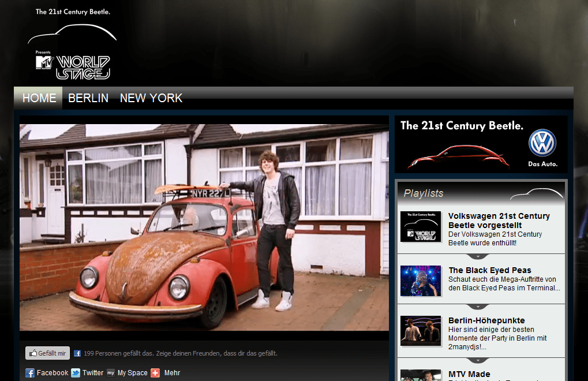Open the Berlin-Höhepunkte playlist title
588x381 pixels.
pos(486,320)
